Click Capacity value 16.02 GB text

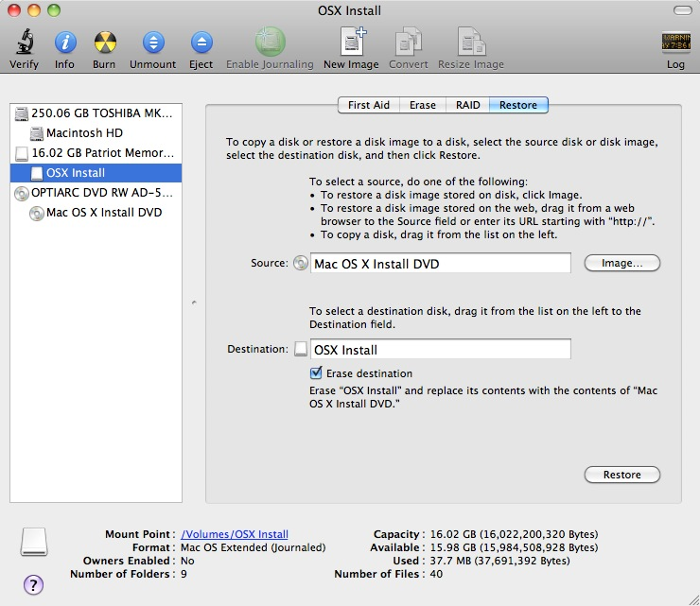(514, 534)
